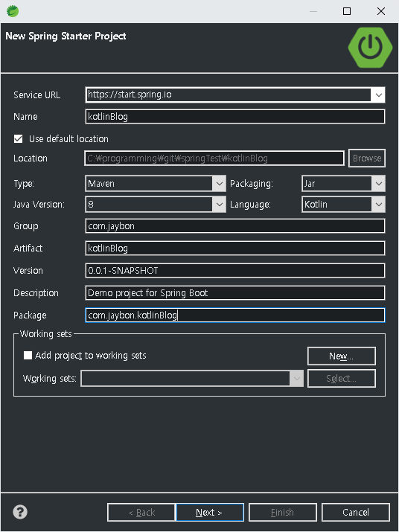Open the Type dropdown showing Maven

pos(156,184)
